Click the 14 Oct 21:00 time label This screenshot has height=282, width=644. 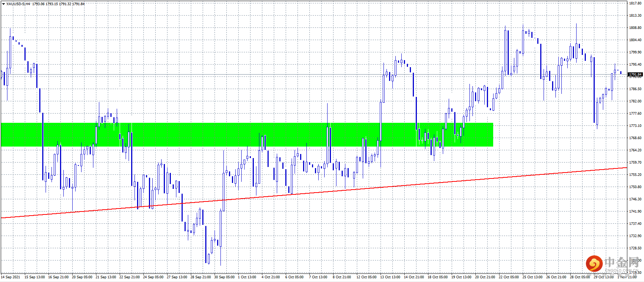(414, 277)
